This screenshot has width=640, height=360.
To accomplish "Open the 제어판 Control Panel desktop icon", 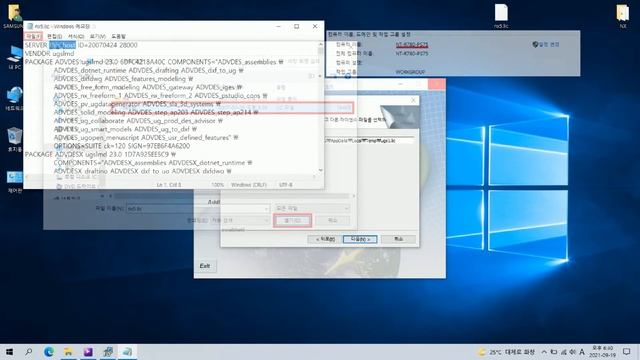I will (14, 181).
